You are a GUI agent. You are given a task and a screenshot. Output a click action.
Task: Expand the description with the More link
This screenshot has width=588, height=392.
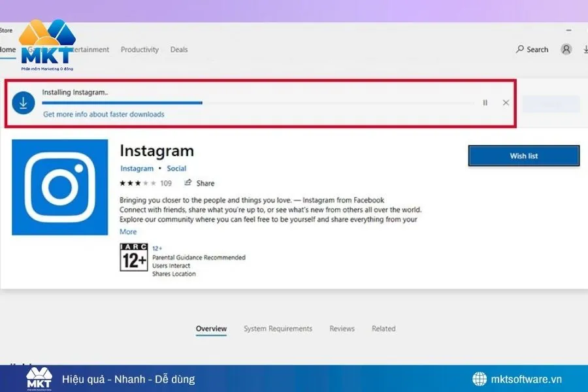click(127, 231)
